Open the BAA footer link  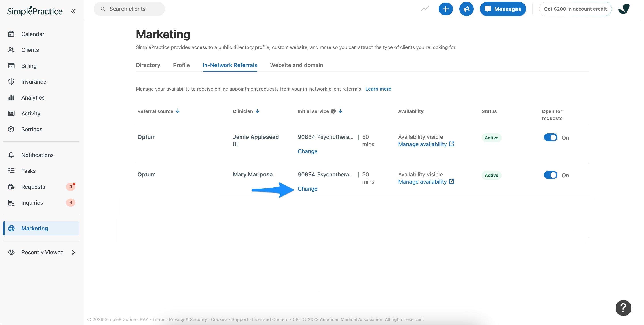[144, 319]
